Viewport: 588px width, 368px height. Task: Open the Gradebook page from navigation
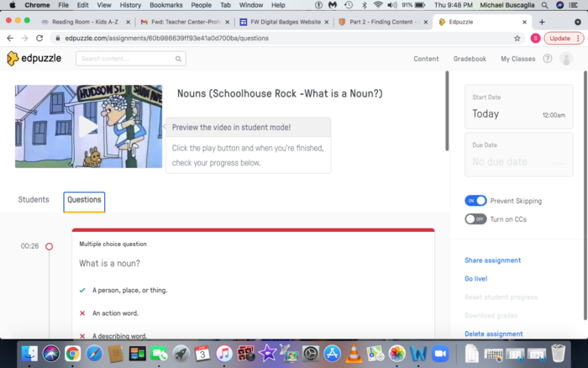point(470,59)
